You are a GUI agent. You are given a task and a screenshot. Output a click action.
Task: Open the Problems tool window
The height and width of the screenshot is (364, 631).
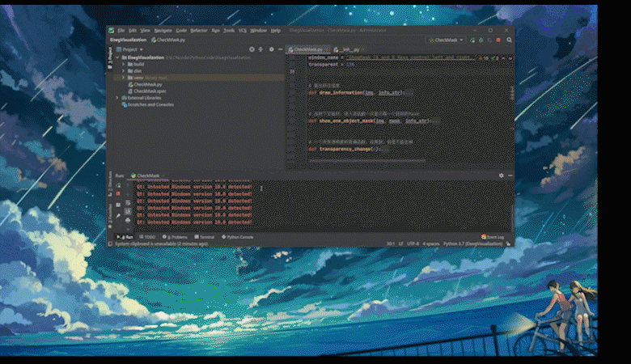pos(175,237)
